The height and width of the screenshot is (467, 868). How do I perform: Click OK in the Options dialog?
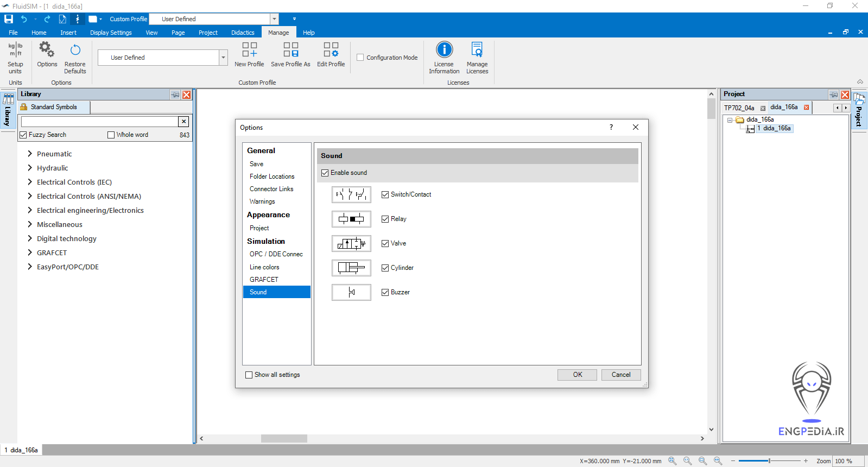(x=577, y=375)
